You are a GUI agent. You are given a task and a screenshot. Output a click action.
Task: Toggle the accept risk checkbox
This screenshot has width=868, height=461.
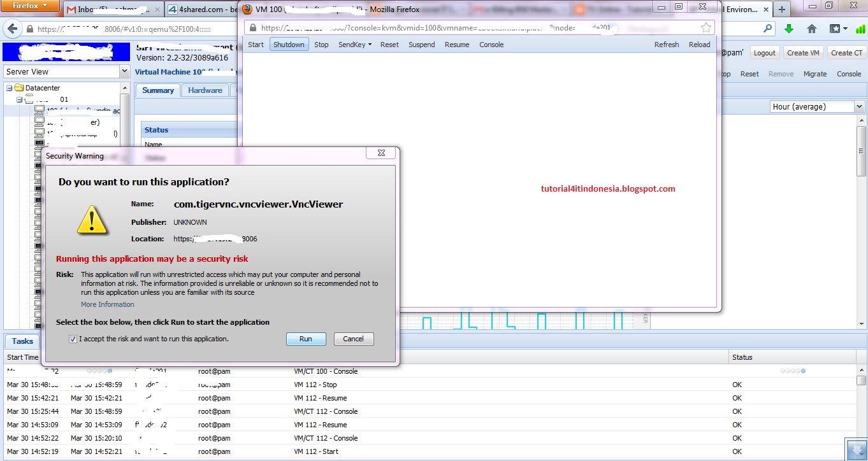pos(73,339)
